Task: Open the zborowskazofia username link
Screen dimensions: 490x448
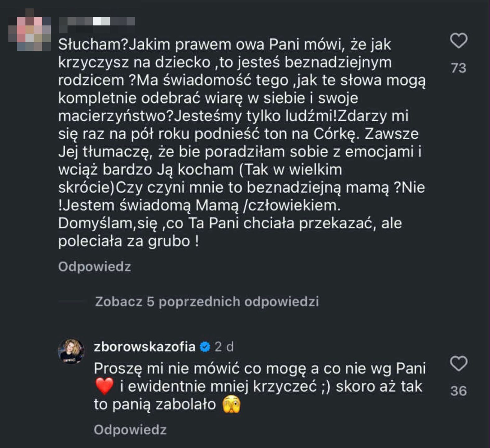Action: (x=145, y=347)
